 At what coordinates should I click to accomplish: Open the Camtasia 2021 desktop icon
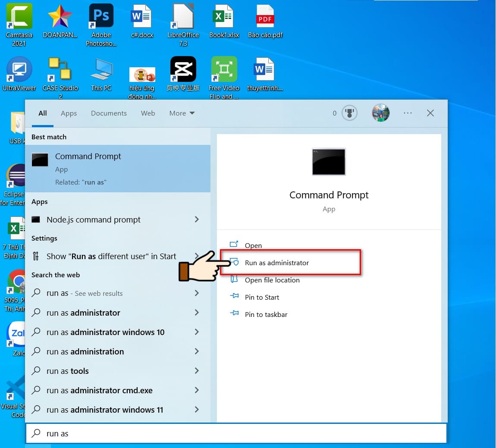coord(19,24)
